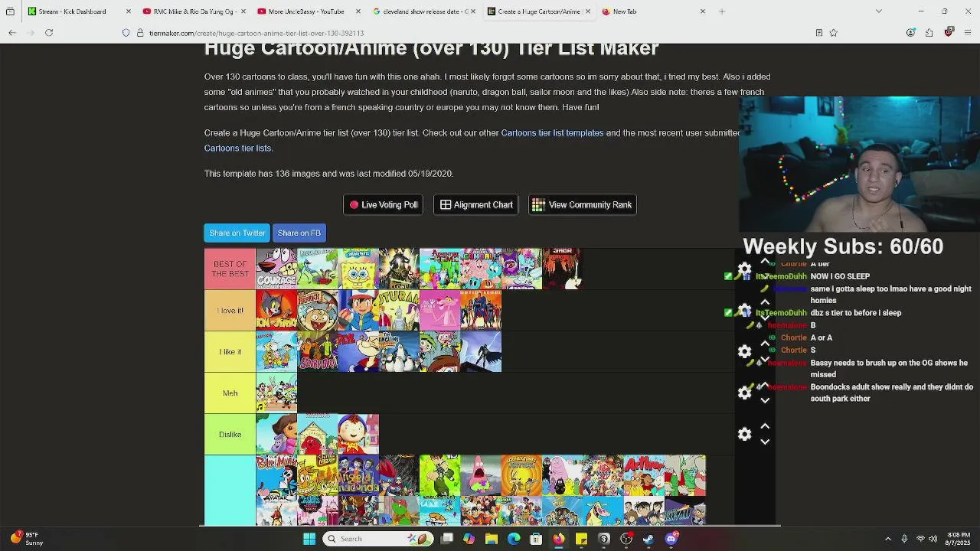Close the Stream - Kick Dashboard tab
The image size is (980, 551).
pos(128,11)
